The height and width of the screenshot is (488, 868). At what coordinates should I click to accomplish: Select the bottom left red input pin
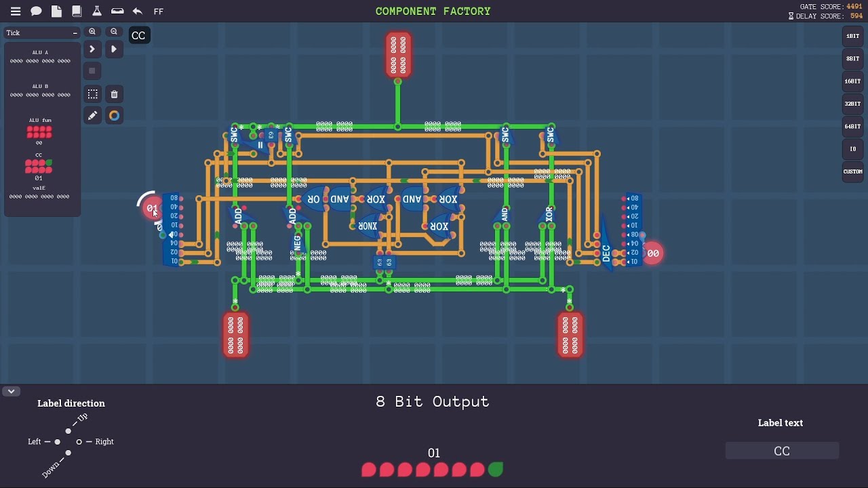click(x=235, y=335)
